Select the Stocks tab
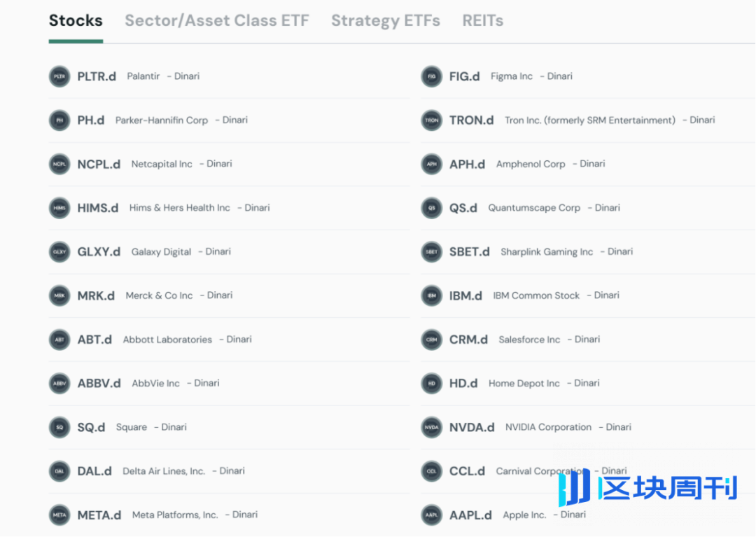 tap(76, 21)
